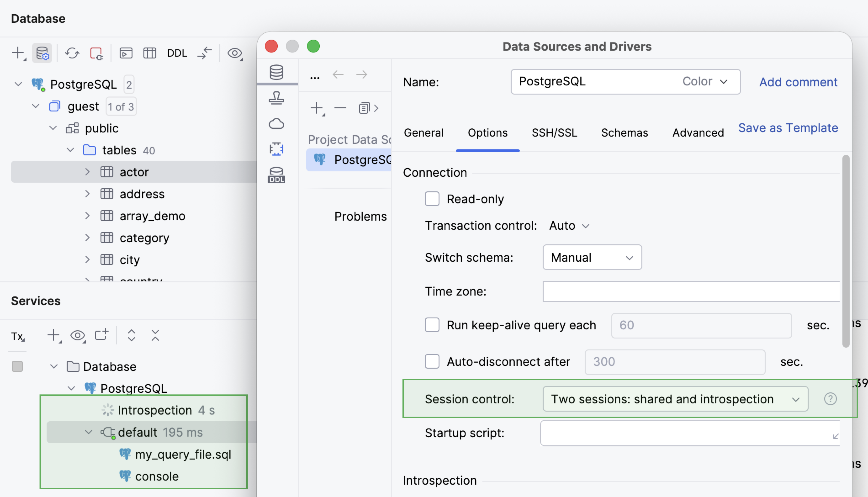Click the eye View Options icon in Services

point(78,336)
